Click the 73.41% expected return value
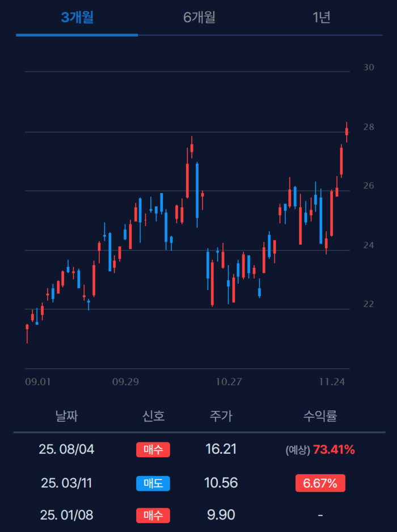397x532 pixels. click(333, 450)
